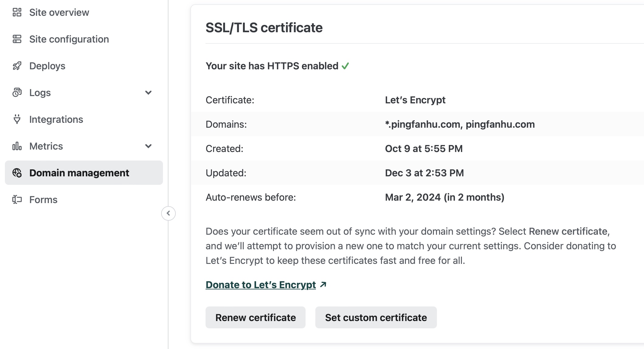The image size is (644, 349).
Task: Expand the Logs submenu chevron
Action: [148, 93]
